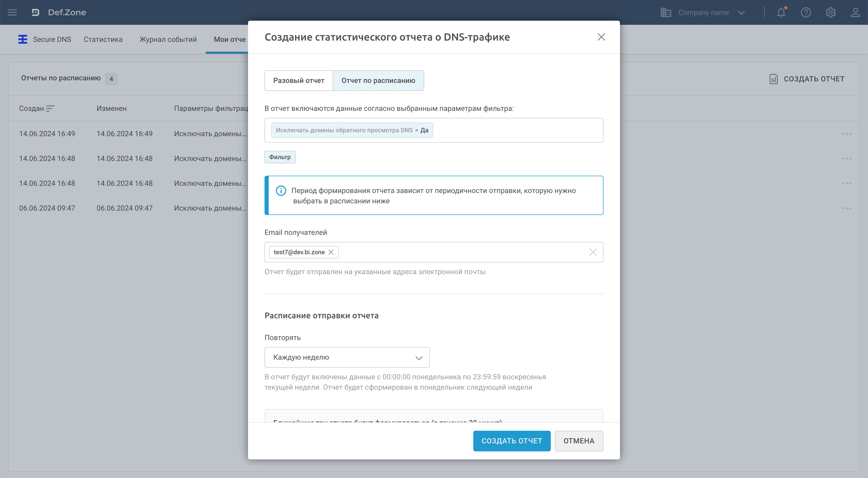Open row menu for the 14.06.2024 16:49 report
868x478 pixels.
pyautogui.click(x=847, y=134)
